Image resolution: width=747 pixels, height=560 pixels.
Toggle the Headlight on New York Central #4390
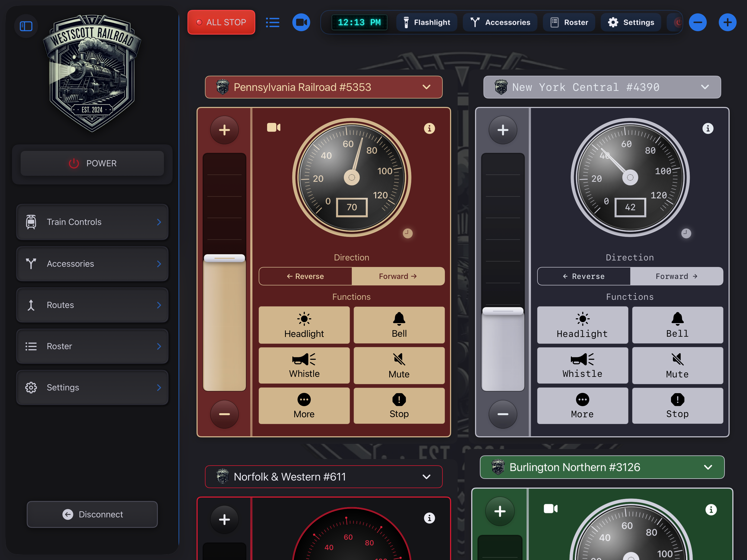point(583,325)
